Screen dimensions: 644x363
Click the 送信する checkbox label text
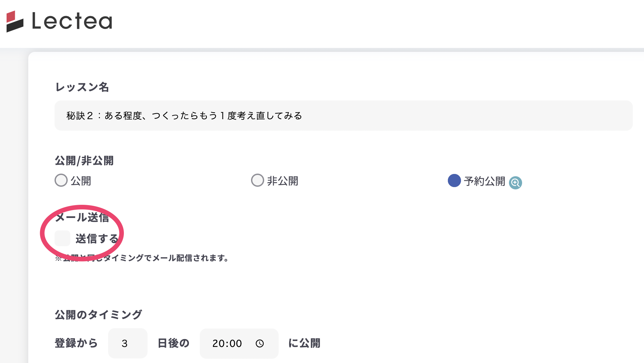[x=97, y=239]
